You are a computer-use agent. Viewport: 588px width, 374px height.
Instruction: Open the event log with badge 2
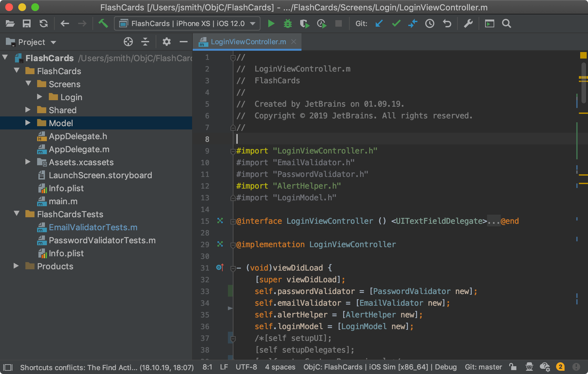[560, 367]
